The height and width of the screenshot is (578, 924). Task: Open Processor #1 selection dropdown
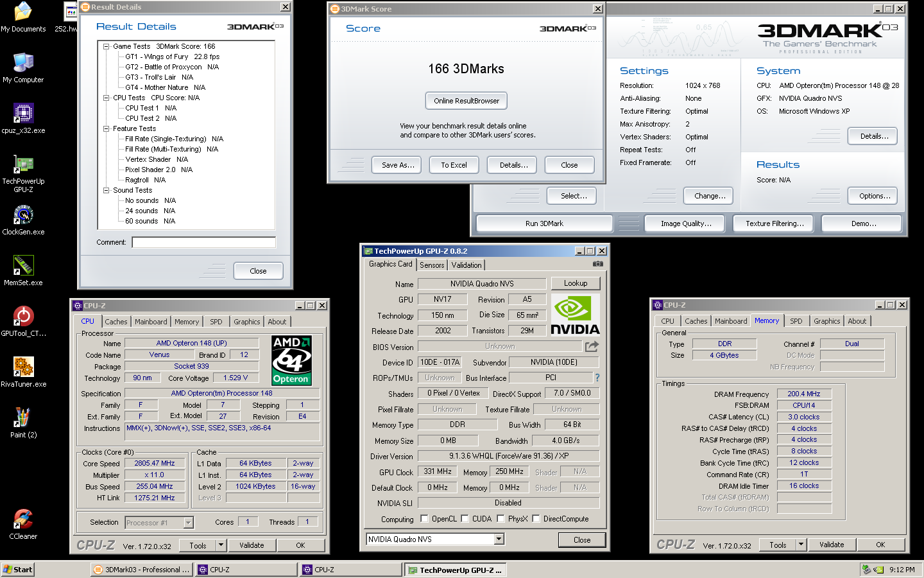(188, 523)
